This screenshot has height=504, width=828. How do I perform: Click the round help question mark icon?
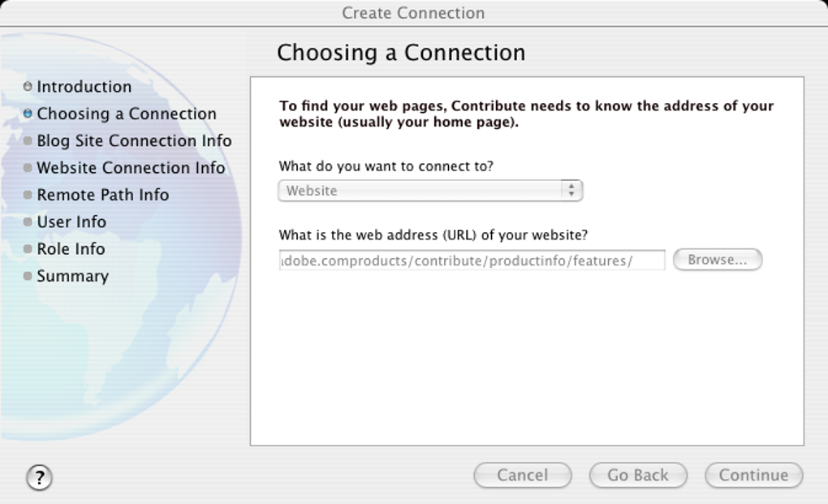tap(39, 477)
